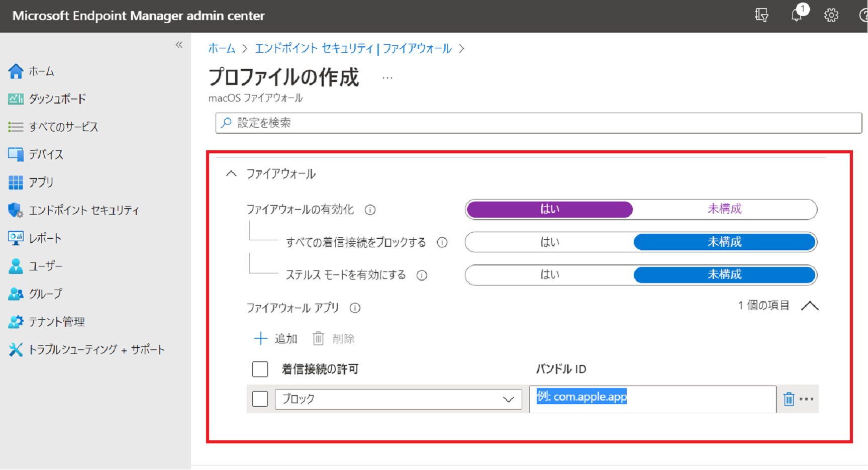Open the notifications bell icon

pos(797,15)
